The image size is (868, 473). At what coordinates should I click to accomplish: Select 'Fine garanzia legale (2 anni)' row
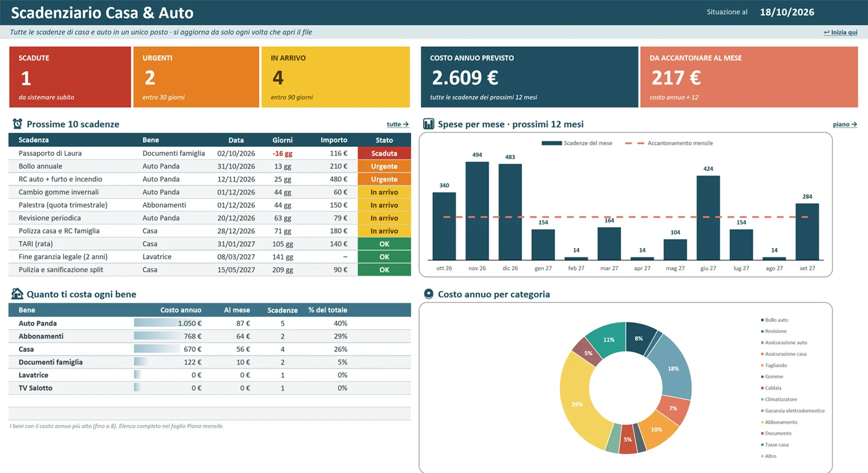pyautogui.click(x=209, y=257)
